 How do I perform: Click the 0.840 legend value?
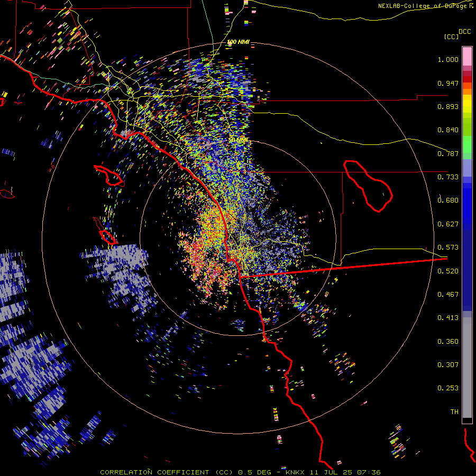click(x=448, y=130)
